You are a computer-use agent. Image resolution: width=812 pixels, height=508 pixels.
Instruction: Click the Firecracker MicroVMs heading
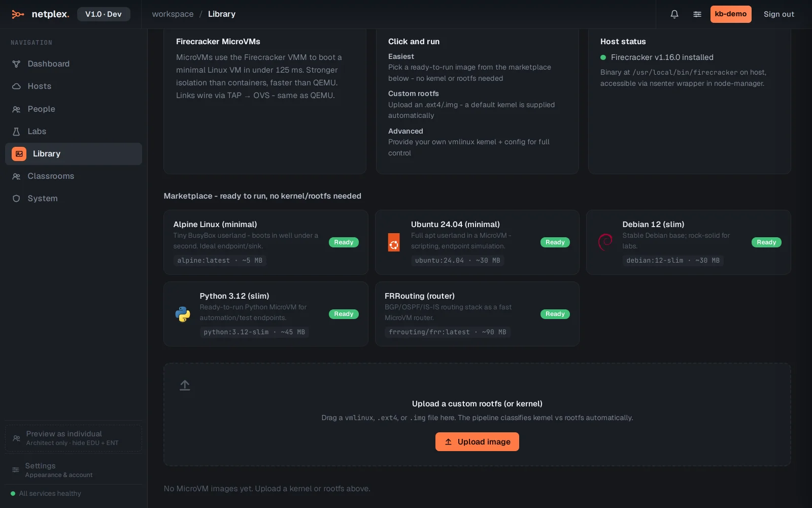point(218,42)
